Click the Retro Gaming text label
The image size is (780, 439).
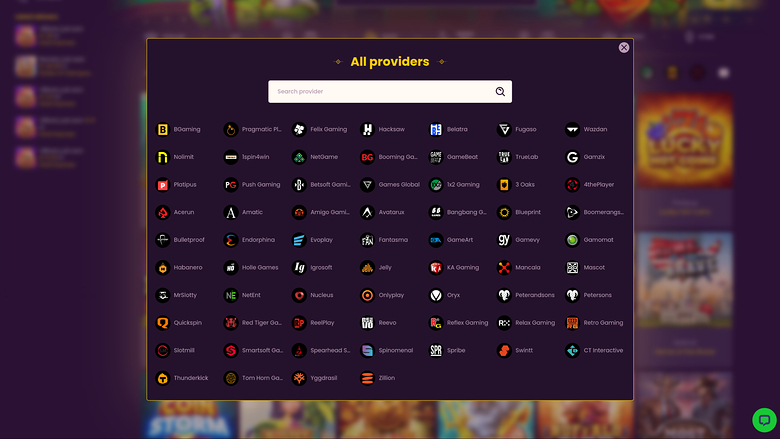pos(603,323)
